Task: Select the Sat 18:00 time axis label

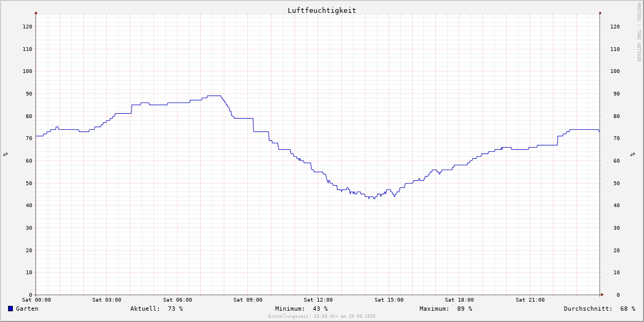Action: point(459,300)
